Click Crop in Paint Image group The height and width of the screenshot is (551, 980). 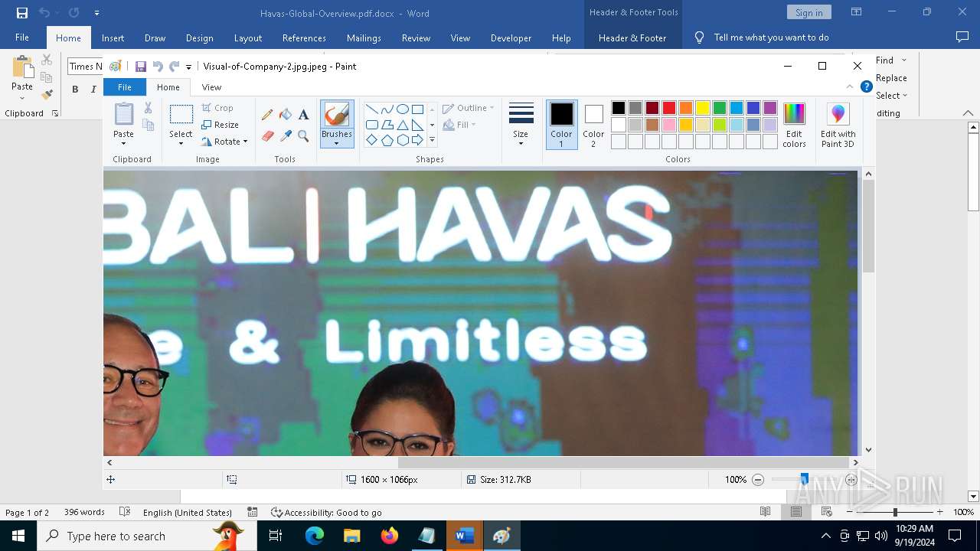tap(217, 108)
